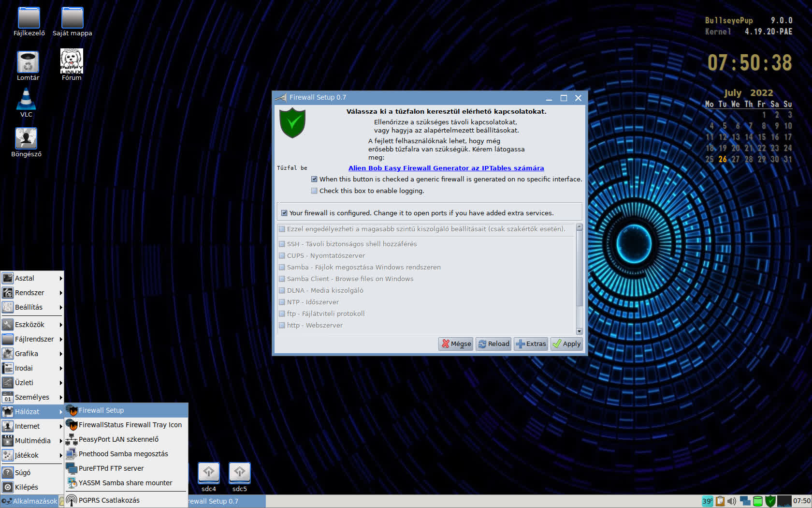Click the Reload button
This screenshot has width=812, height=508.
[x=493, y=344]
